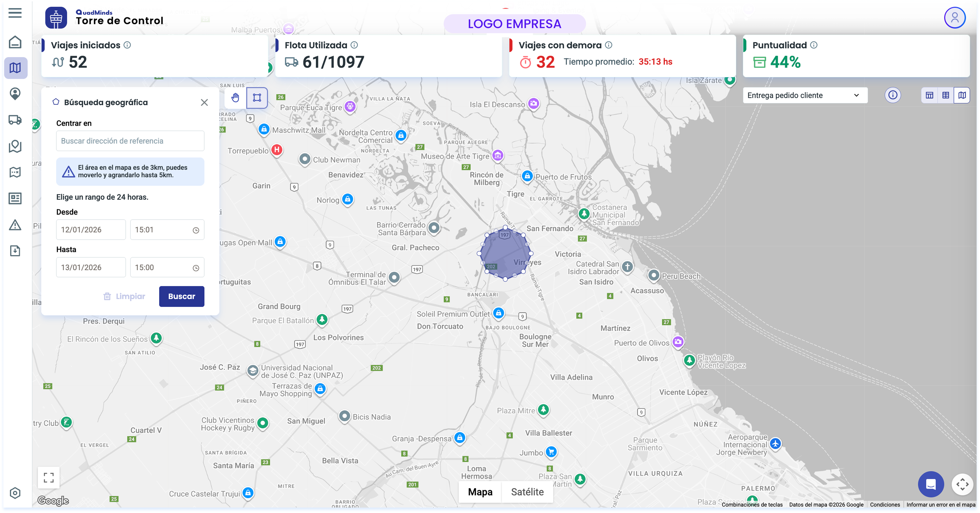Screen dimensions: 980x513
Task: Toggle the grid view display mode
Action: click(x=945, y=95)
